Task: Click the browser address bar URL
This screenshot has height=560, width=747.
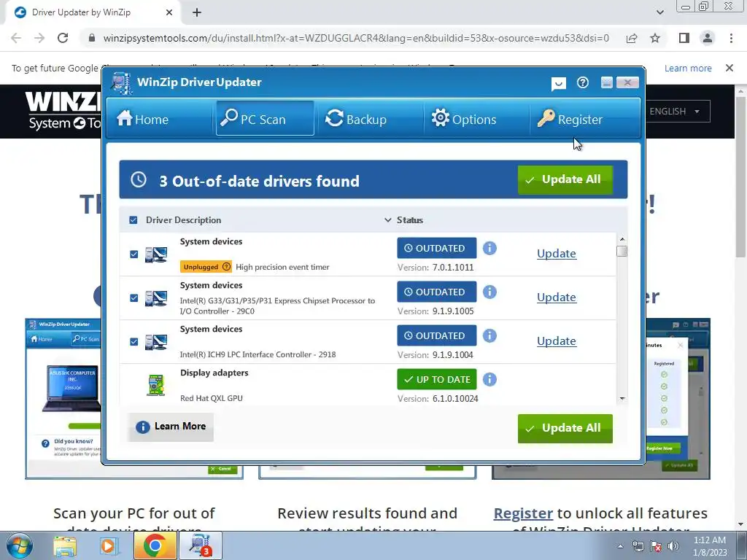Action: click(356, 38)
